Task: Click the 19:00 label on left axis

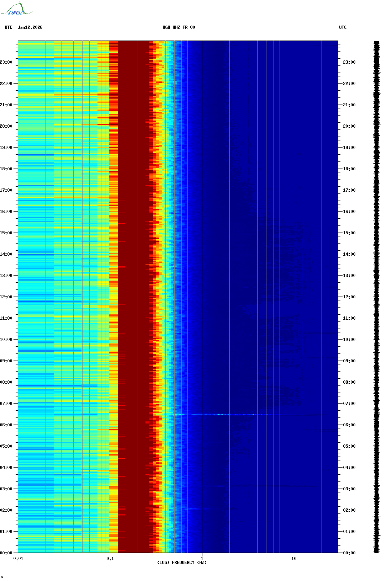Action: (6, 148)
